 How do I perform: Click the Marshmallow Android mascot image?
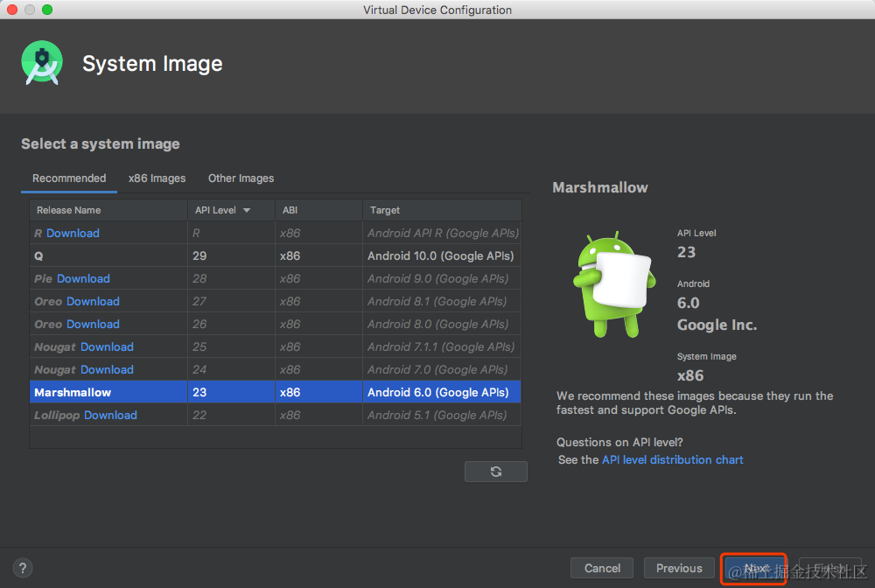click(614, 284)
